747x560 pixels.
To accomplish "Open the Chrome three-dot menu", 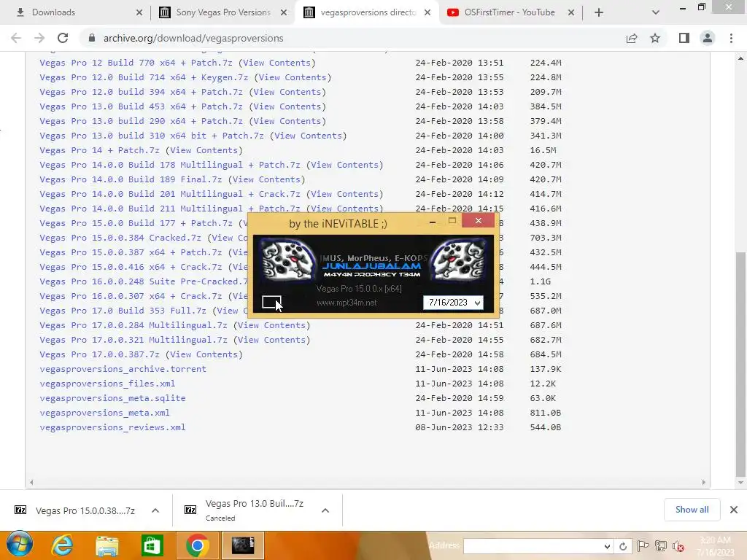I will click(x=731, y=38).
